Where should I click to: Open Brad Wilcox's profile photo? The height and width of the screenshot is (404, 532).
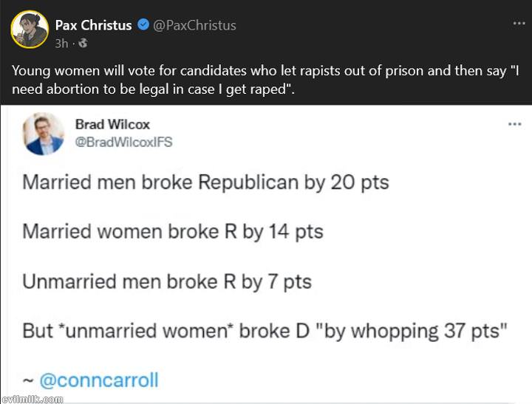pyautogui.click(x=44, y=134)
